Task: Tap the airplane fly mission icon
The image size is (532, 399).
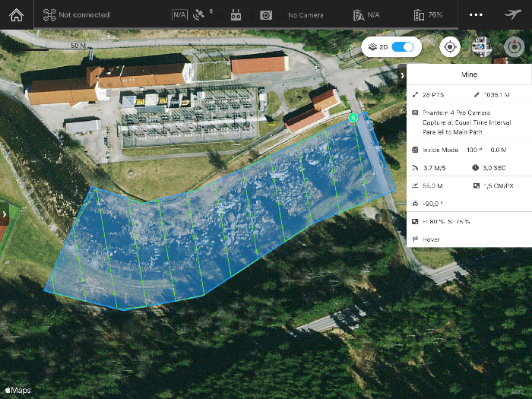Action: pyautogui.click(x=513, y=14)
